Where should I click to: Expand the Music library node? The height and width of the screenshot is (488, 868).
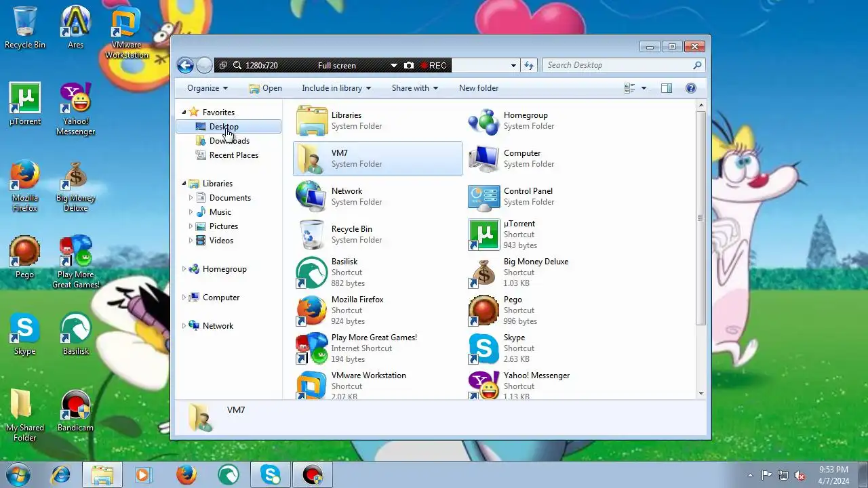click(x=191, y=212)
